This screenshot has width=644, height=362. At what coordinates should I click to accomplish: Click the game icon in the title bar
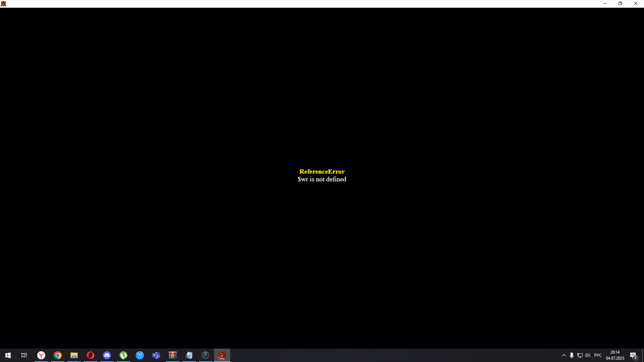tap(3, 4)
